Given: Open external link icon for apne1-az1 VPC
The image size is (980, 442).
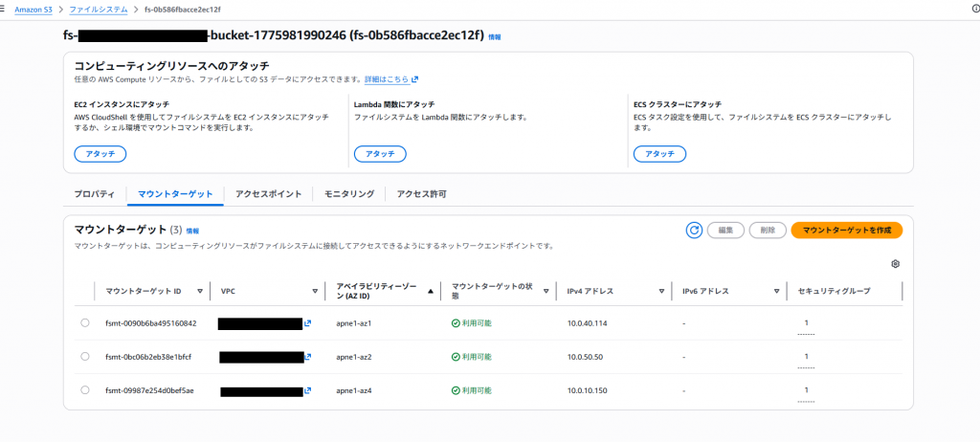Looking at the screenshot, I should coord(307,323).
